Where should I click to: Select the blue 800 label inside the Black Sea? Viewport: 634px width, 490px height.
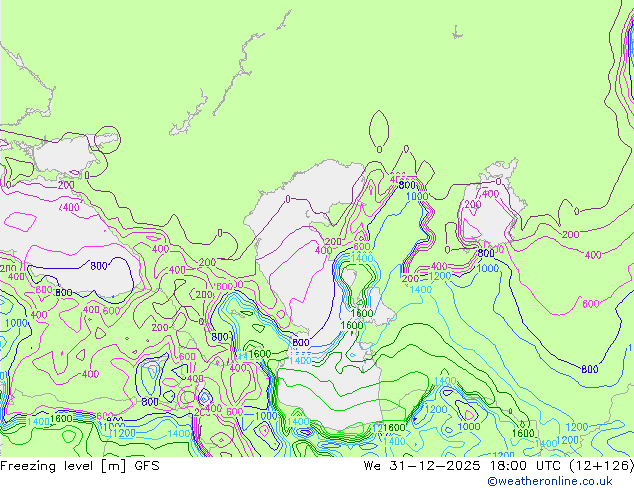pos(98,266)
